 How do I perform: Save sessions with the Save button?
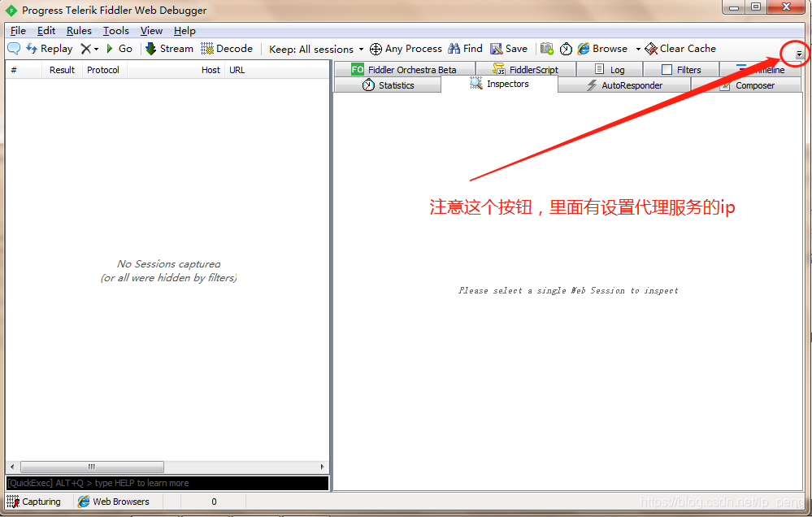(x=509, y=49)
